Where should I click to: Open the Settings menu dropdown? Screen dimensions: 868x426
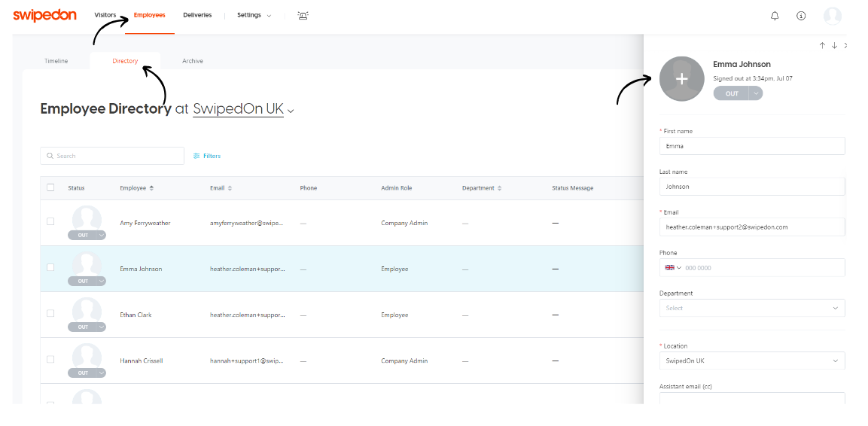254,16
